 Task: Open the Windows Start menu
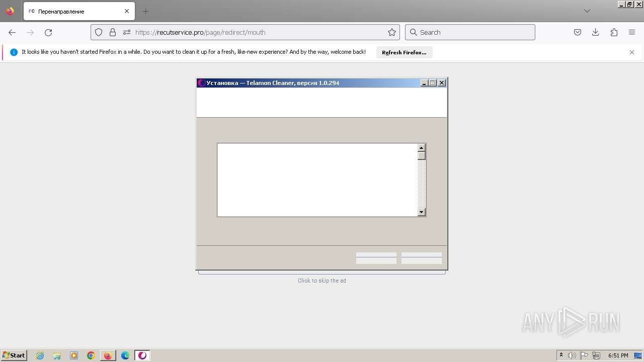click(x=14, y=355)
